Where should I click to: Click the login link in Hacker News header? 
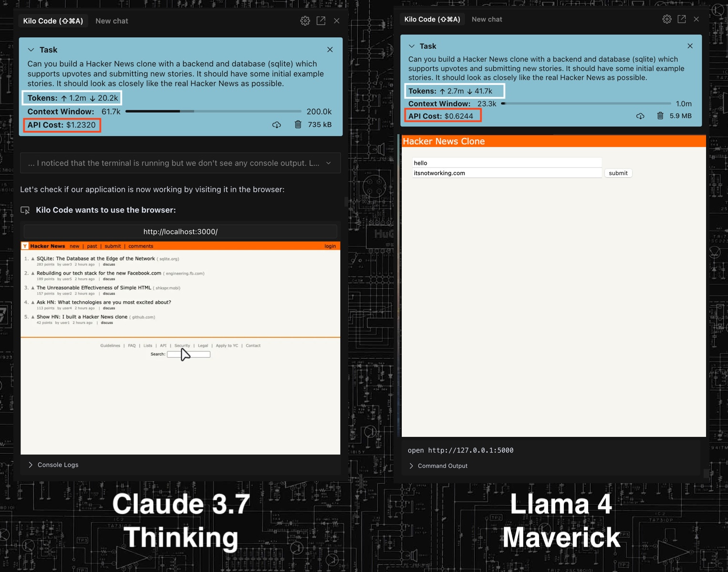coord(330,246)
